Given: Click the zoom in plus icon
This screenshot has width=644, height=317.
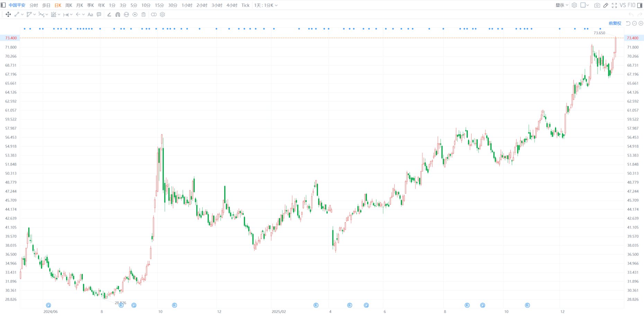Looking at the screenshot, I should click(x=641, y=23).
